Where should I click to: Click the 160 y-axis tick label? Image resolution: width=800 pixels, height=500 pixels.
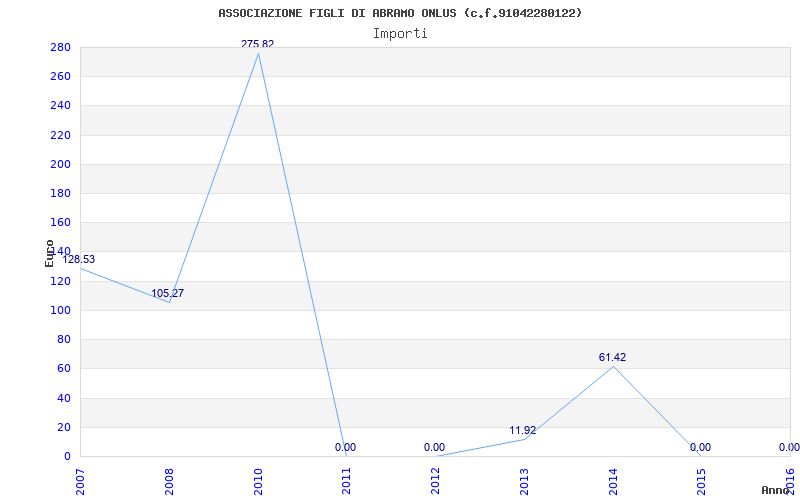pos(60,222)
